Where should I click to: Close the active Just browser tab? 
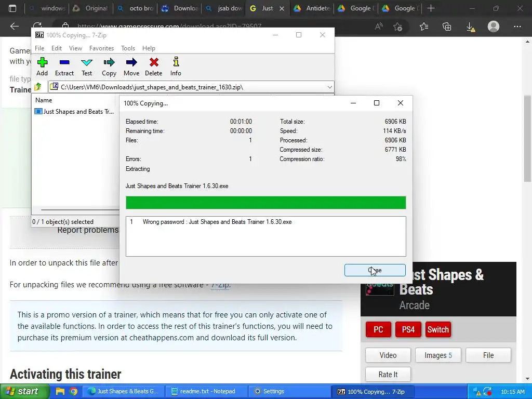click(x=282, y=8)
